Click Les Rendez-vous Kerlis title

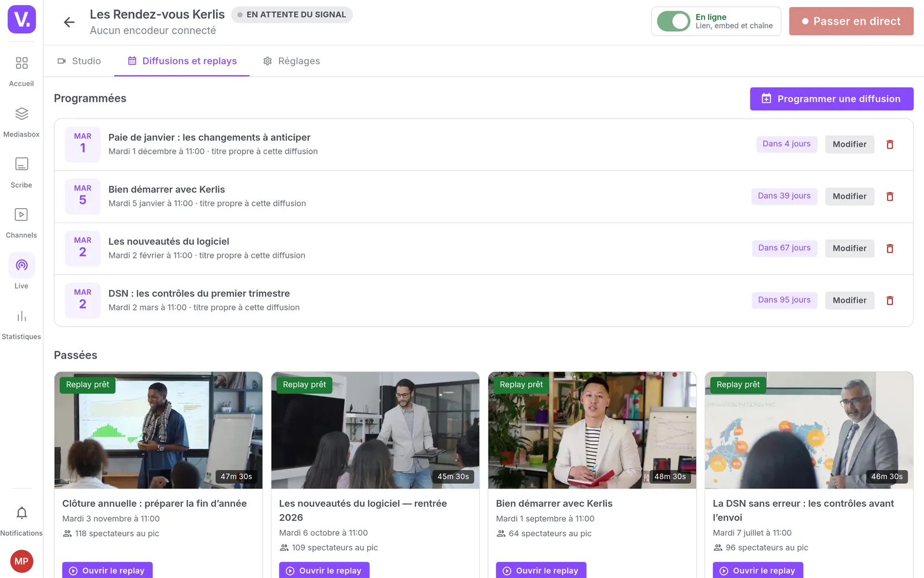[157, 14]
